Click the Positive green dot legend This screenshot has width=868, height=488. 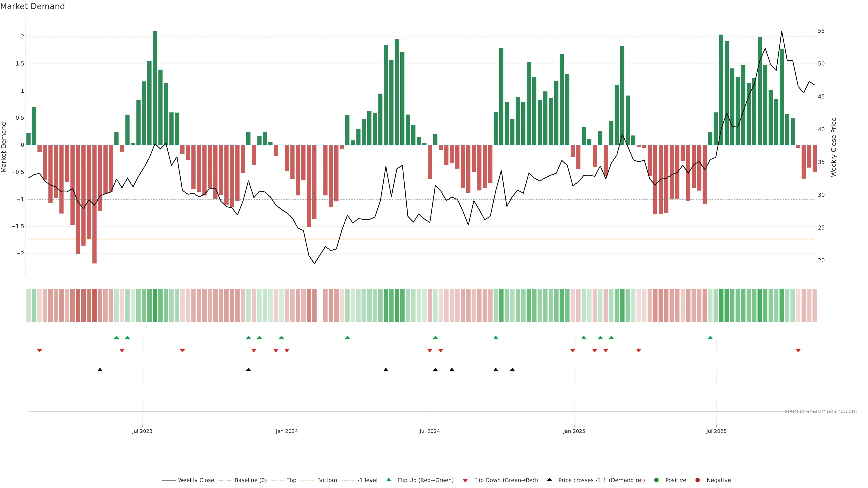tap(656, 480)
